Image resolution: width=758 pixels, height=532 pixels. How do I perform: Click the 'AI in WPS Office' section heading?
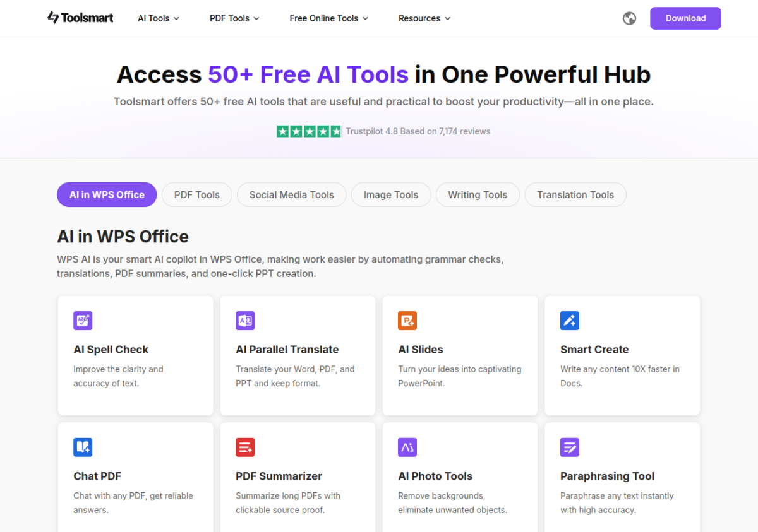click(x=123, y=237)
